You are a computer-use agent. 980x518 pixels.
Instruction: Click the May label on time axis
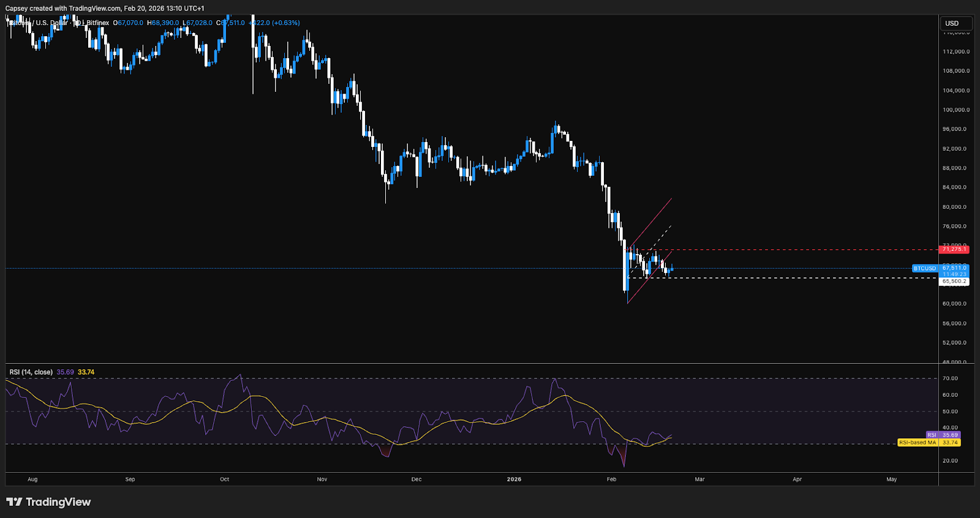(891, 479)
